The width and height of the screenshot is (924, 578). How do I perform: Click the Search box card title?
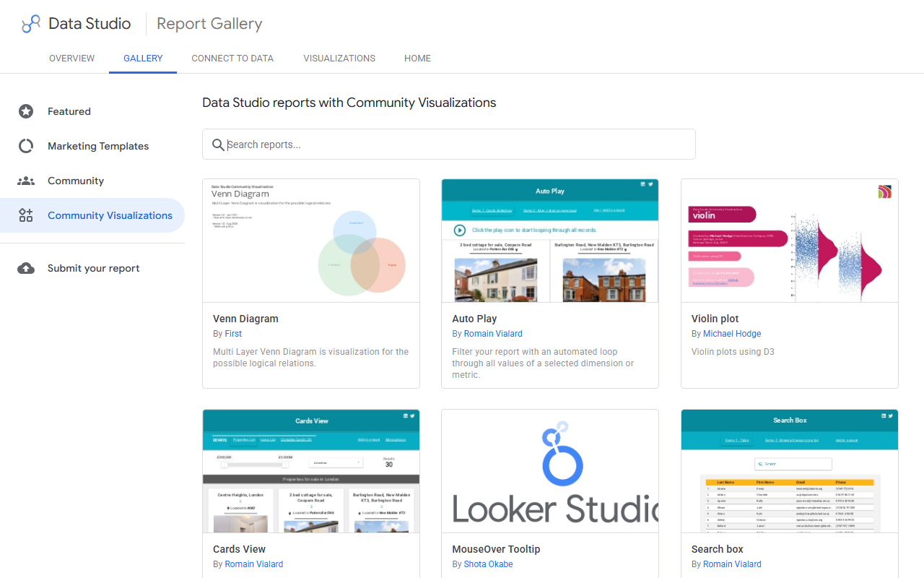click(718, 549)
